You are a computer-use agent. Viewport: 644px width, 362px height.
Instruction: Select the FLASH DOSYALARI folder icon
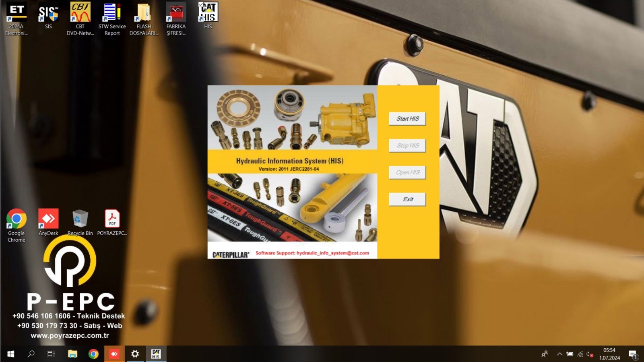(144, 19)
